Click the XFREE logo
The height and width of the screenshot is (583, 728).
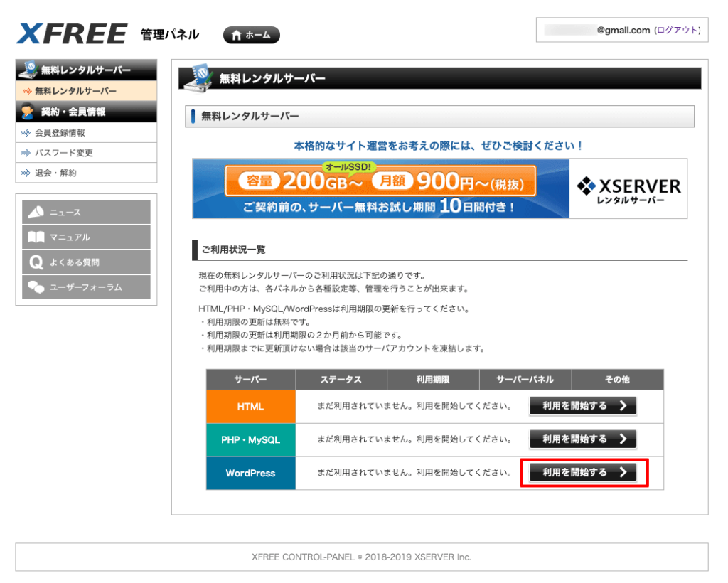click(x=72, y=34)
